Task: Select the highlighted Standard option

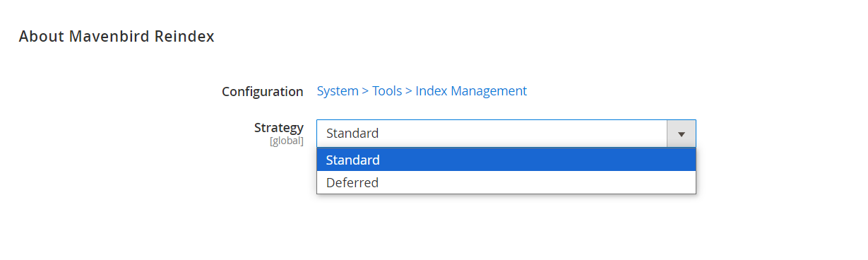Action: 506,160
